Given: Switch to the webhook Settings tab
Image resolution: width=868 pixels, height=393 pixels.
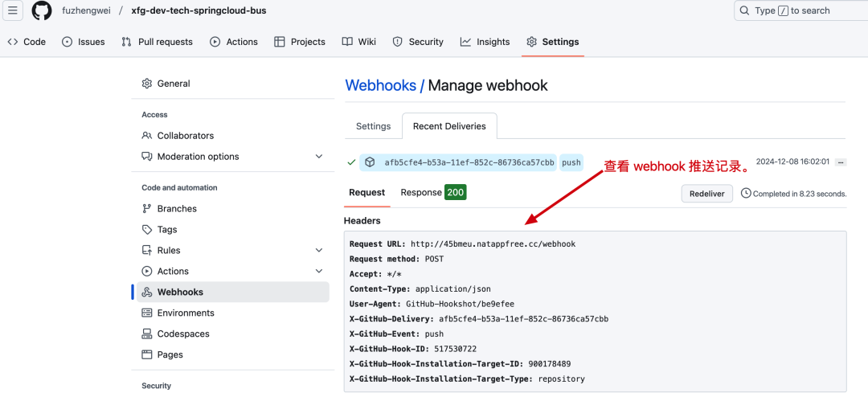Looking at the screenshot, I should tap(373, 126).
